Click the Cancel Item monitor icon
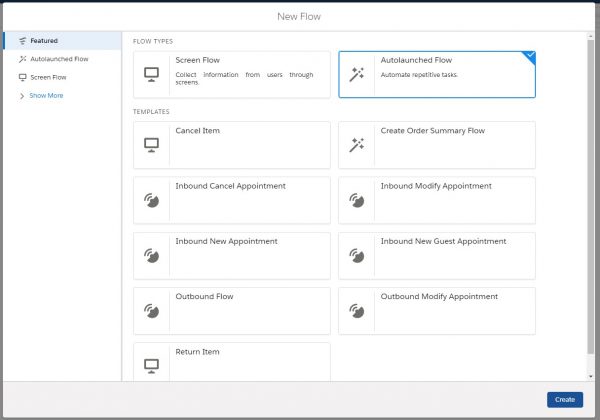Viewport: 600px width, 420px height. [x=152, y=145]
